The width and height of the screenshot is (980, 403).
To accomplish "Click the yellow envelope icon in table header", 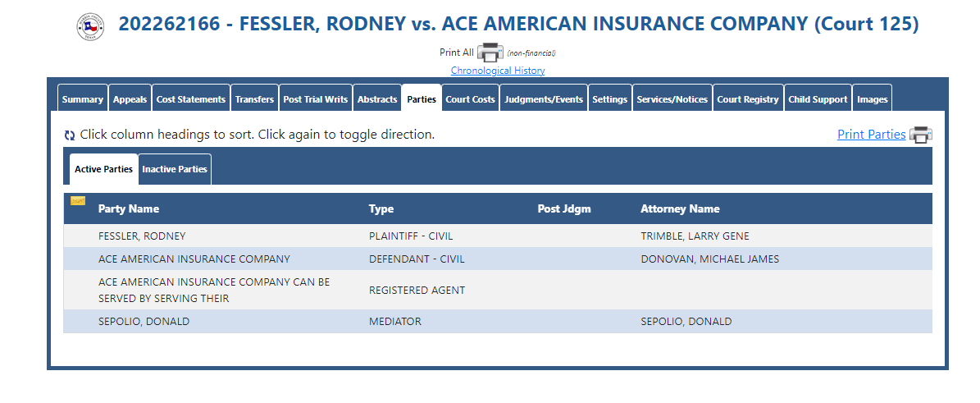I will point(78,201).
